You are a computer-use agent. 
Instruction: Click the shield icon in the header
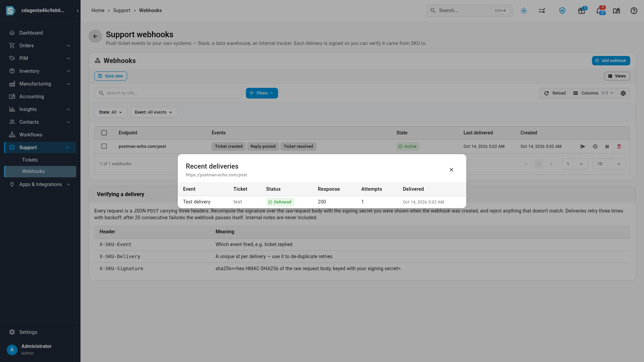tap(562, 11)
